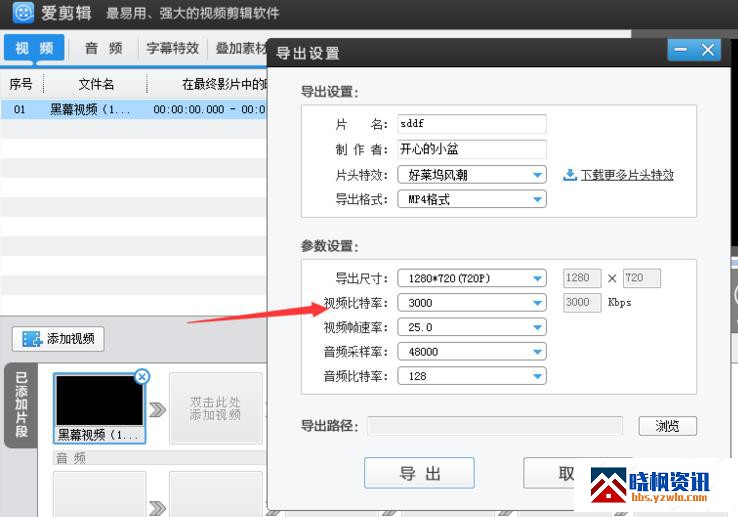Click the 序号 column header
The width and height of the screenshot is (738, 517).
21,84
